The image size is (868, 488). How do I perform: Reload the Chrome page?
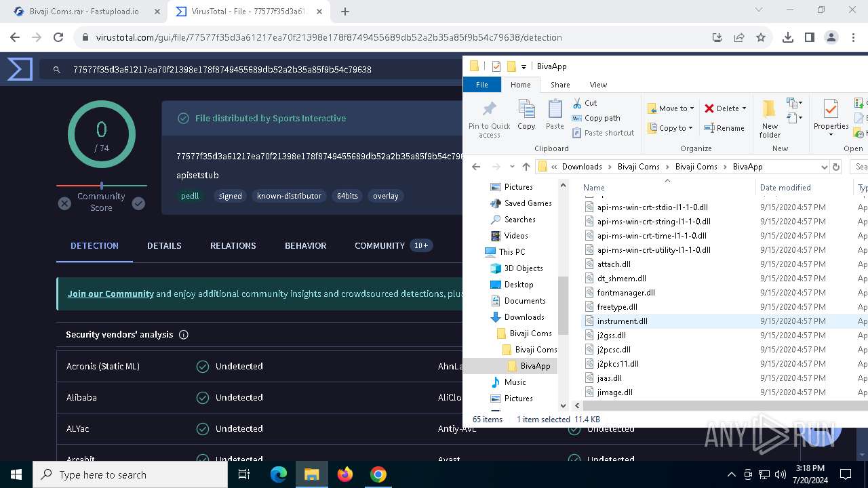(x=58, y=37)
